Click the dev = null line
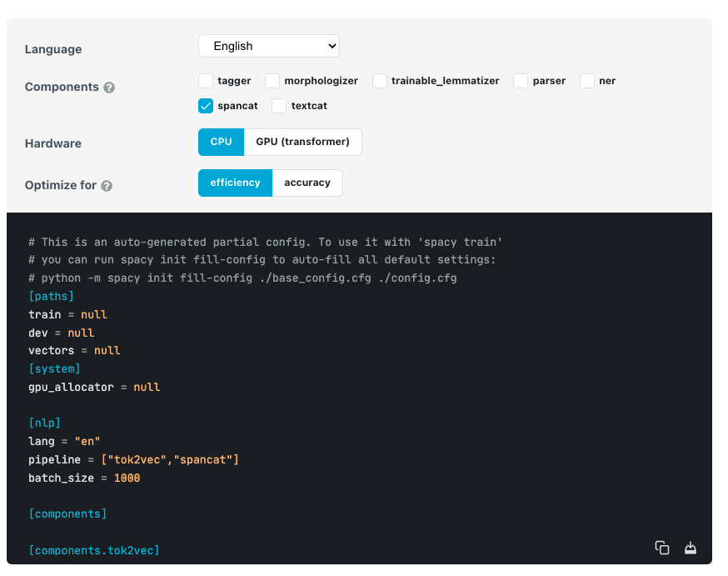This screenshot has width=728, height=576. coord(62,333)
